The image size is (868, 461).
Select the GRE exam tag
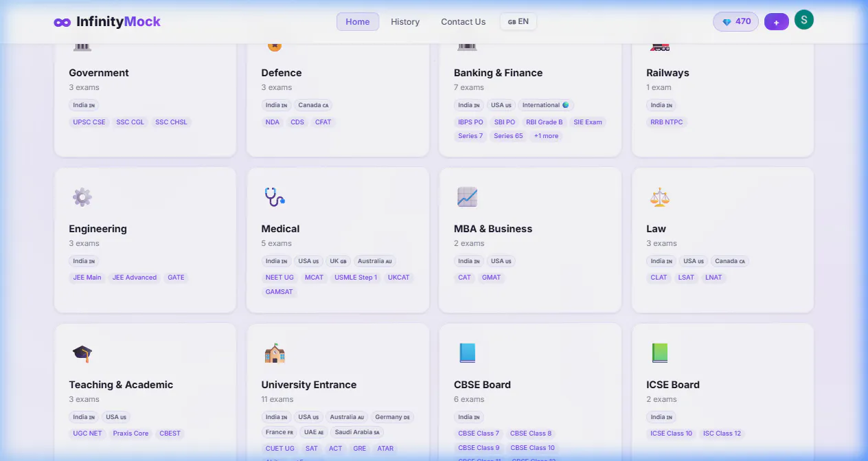(x=360, y=449)
